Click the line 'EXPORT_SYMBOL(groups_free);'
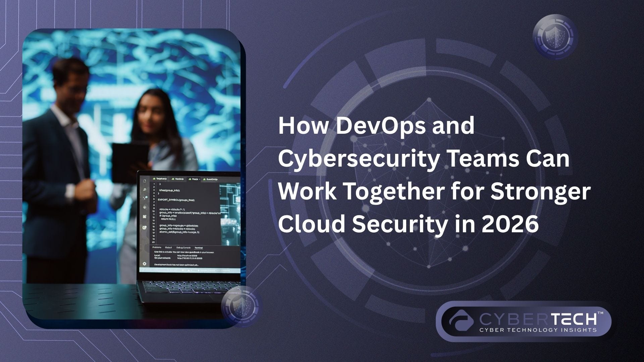The image size is (644, 362). click(x=177, y=200)
